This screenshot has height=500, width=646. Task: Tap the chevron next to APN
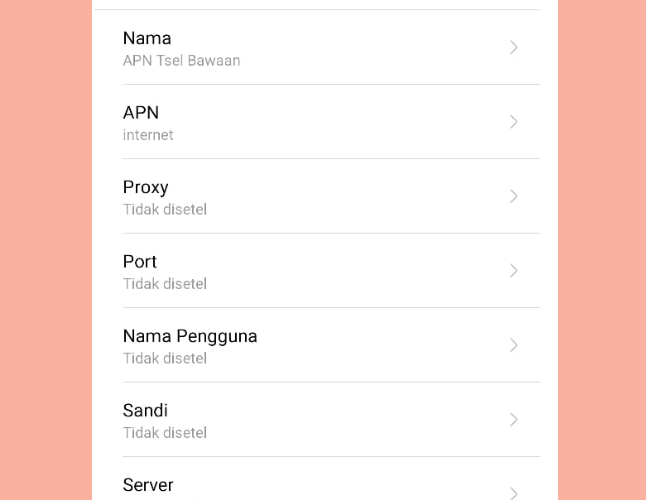[x=513, y=122]
